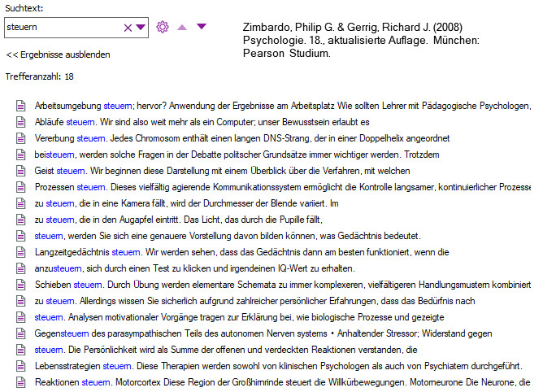
Task: Click the document icon for 'anzusteuern' result
Action: (21, 268)
